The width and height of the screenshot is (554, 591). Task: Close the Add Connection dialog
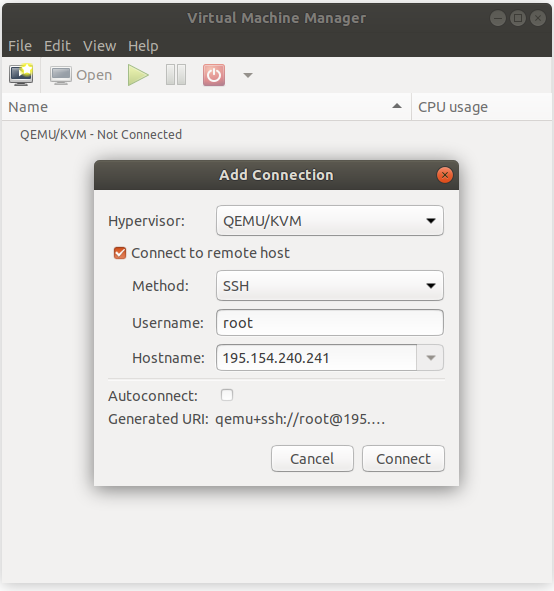click(x=445, y=175)
